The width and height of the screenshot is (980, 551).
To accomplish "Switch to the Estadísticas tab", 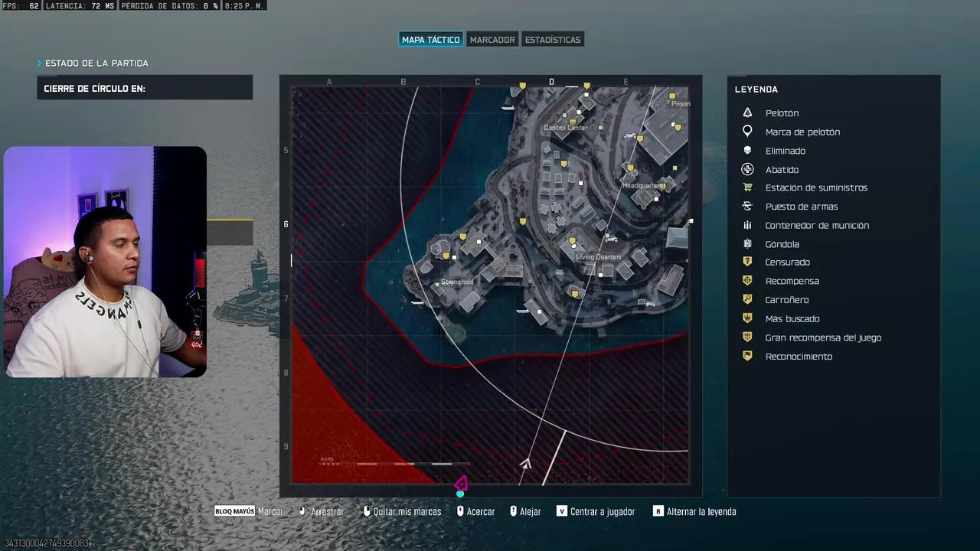I will click(553, 40).
